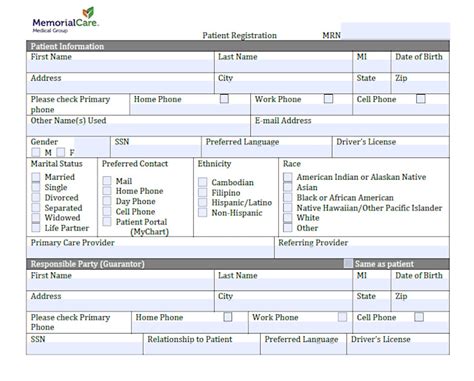Check Cell Phone as preferred contact
The height and width of the screenshot is (381, 474).
[107, 211]
